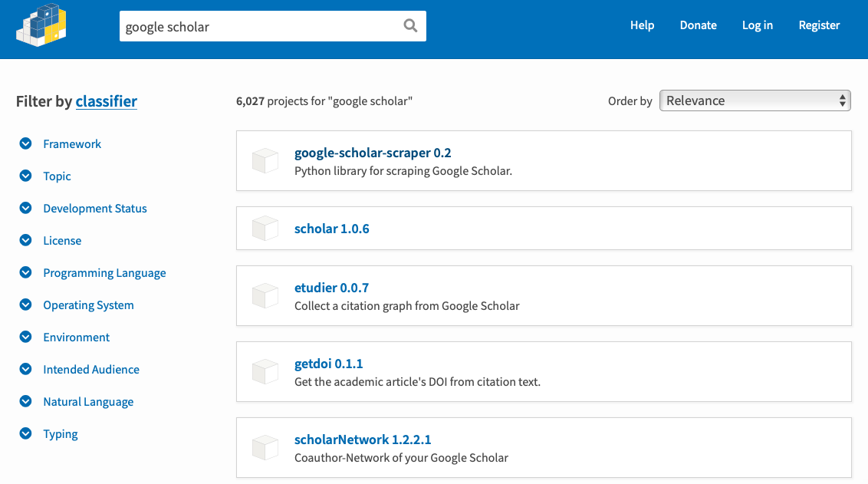Expand the Programming Language chevron
The width and height of the screenshot is (868, 484).
25,272
